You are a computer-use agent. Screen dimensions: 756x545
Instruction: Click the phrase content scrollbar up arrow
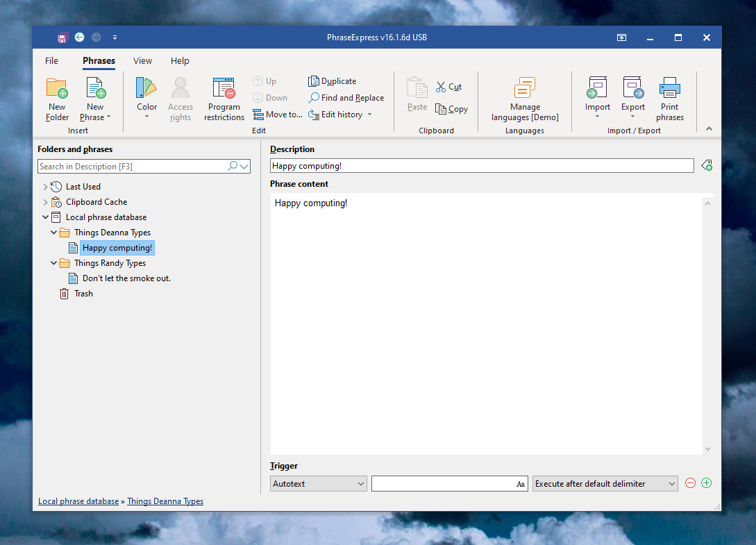pos(708,203)
